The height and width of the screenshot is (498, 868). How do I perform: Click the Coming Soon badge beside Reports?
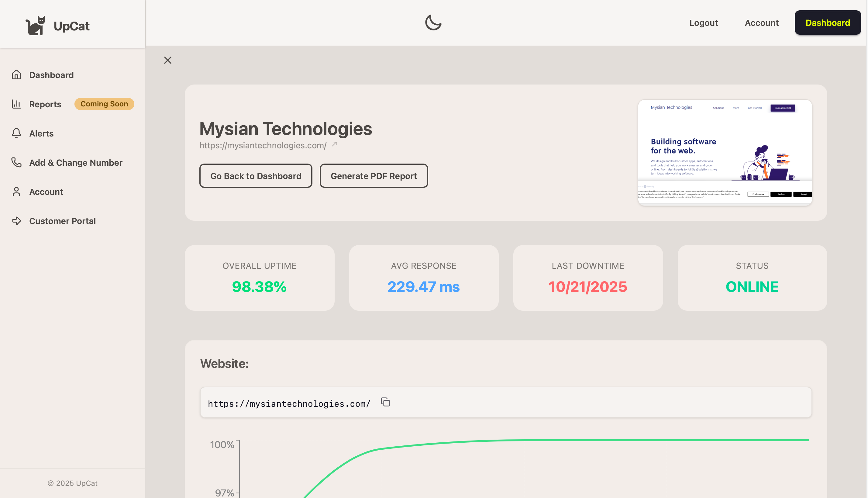click(104, 104)
